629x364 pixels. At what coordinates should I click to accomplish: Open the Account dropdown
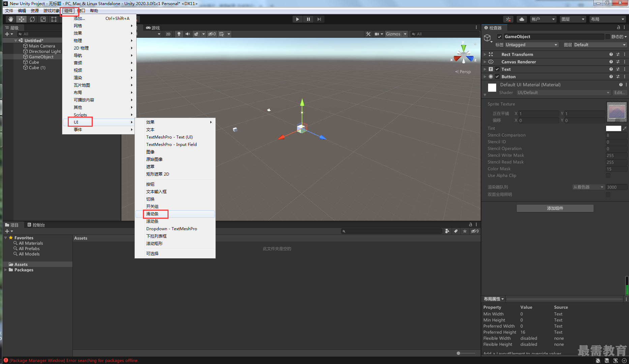[543, 19]
